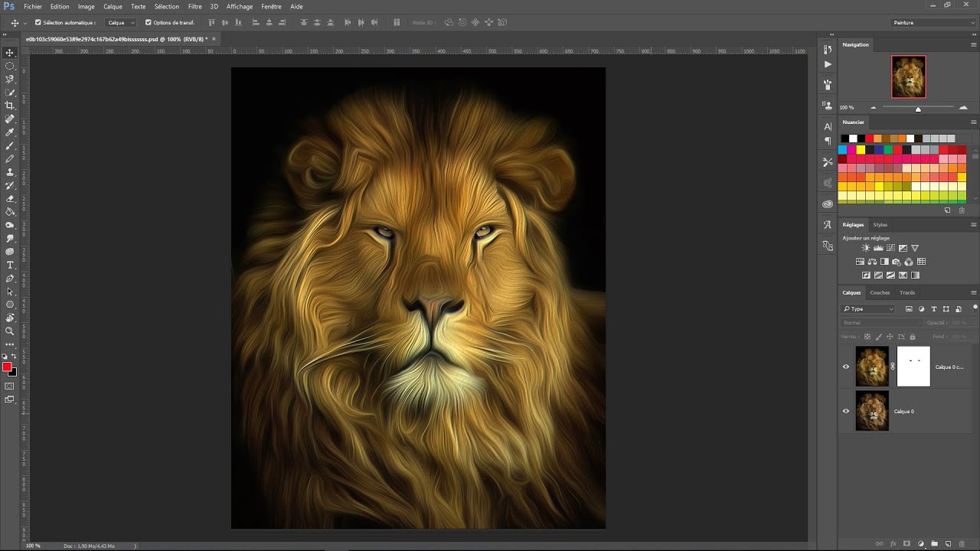Toggle the lock all padlock

pyautogui.click(x=912, y=337)
